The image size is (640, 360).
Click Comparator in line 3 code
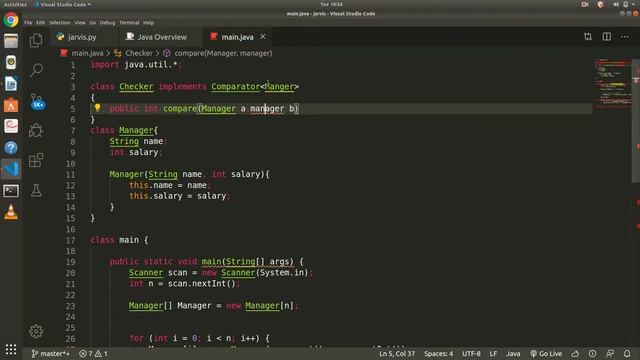[x=235, y=87]
